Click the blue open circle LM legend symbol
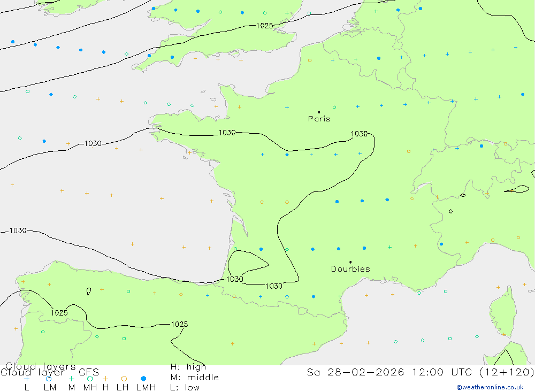This screenshot has height=392, width=535. (x=49, y=379)
